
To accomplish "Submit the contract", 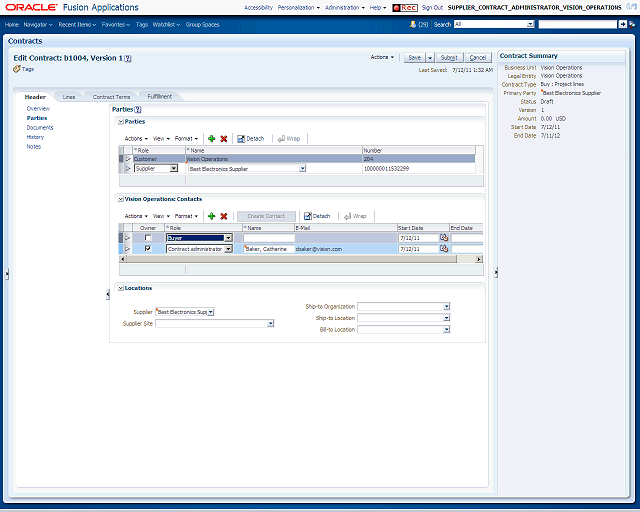I will tap(449, 58).
